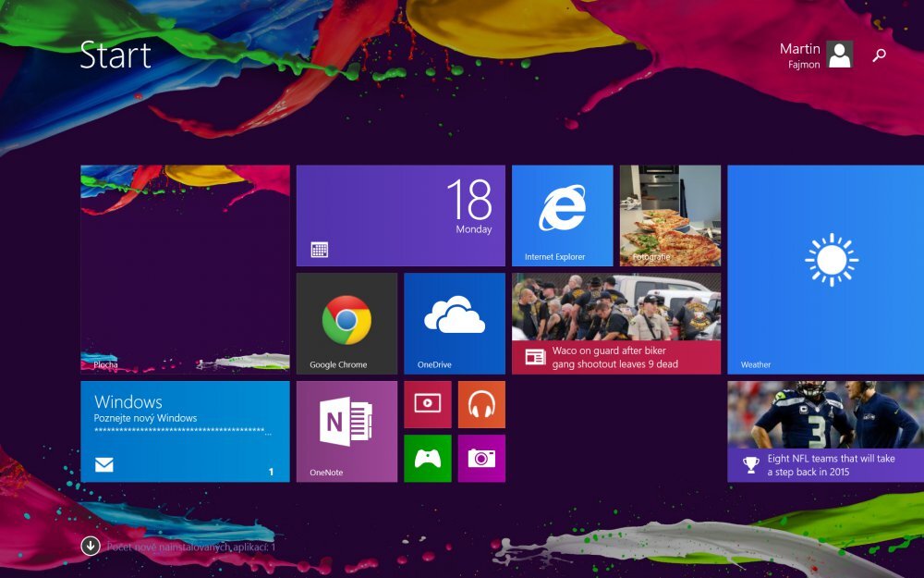
Task: Open the Calendar tile showing Monday 18
Action: pyautogui.click(x=399, y=215)
